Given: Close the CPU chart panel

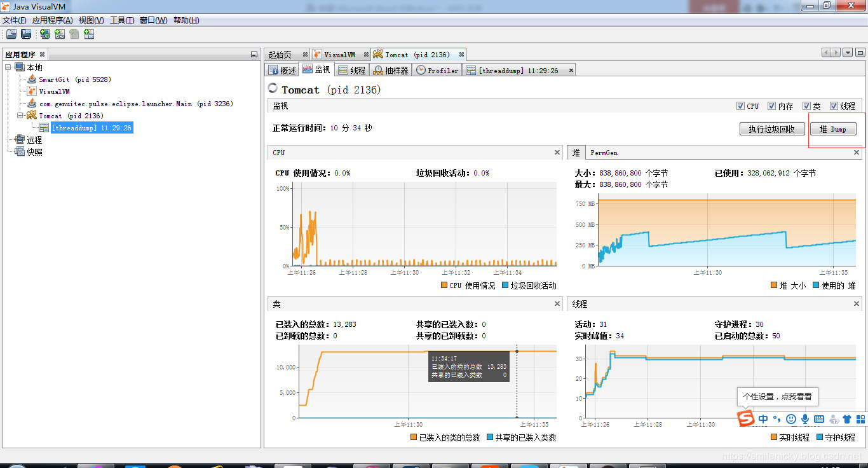Looking at the screenshot, I should click(557, 153).
